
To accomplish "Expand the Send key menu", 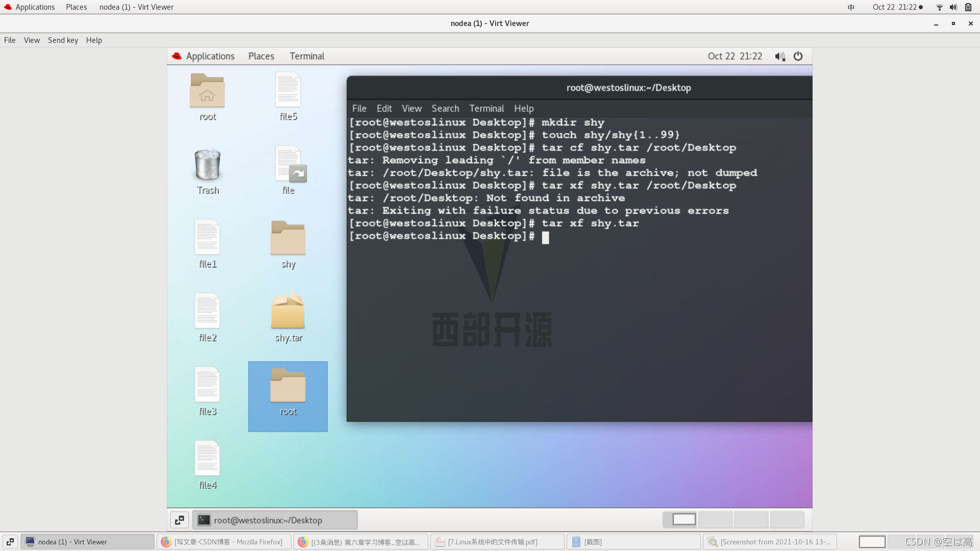I will coord(63,40).
